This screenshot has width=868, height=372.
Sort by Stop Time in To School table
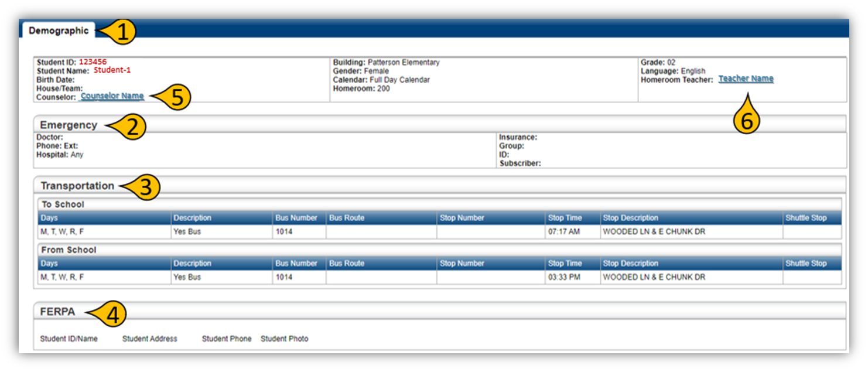click(565, 218)
